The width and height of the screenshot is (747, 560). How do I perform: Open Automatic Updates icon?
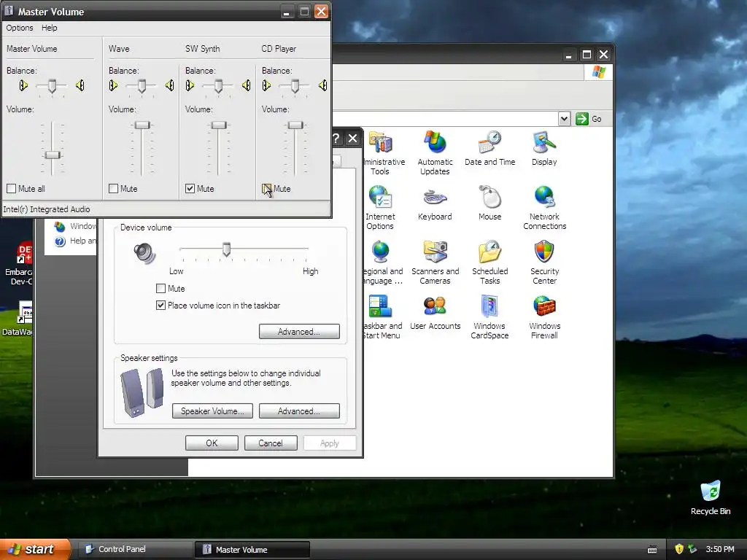435,143
